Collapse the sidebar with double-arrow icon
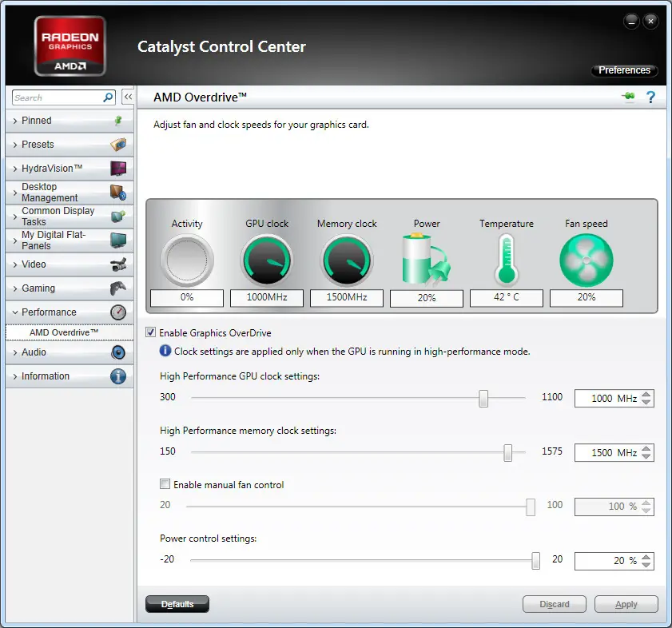672x628 pixels. coord(128,97)
